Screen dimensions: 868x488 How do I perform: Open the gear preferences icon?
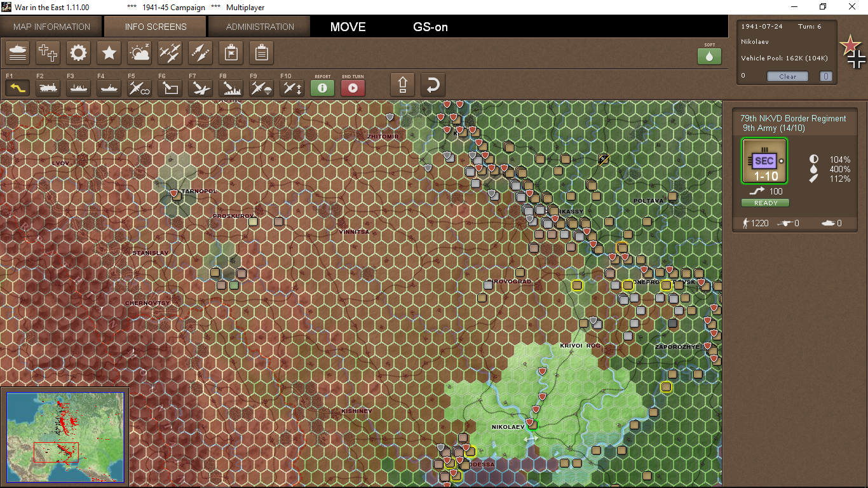(79, 52)
